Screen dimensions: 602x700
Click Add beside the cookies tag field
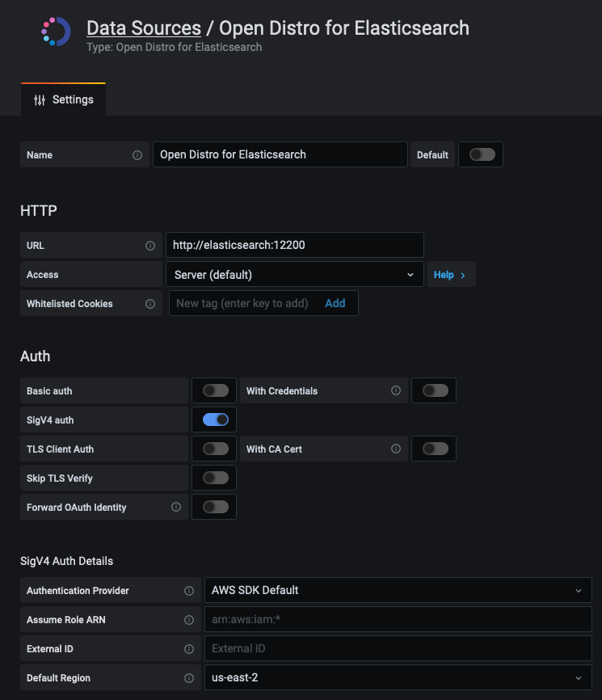point(335,303)
